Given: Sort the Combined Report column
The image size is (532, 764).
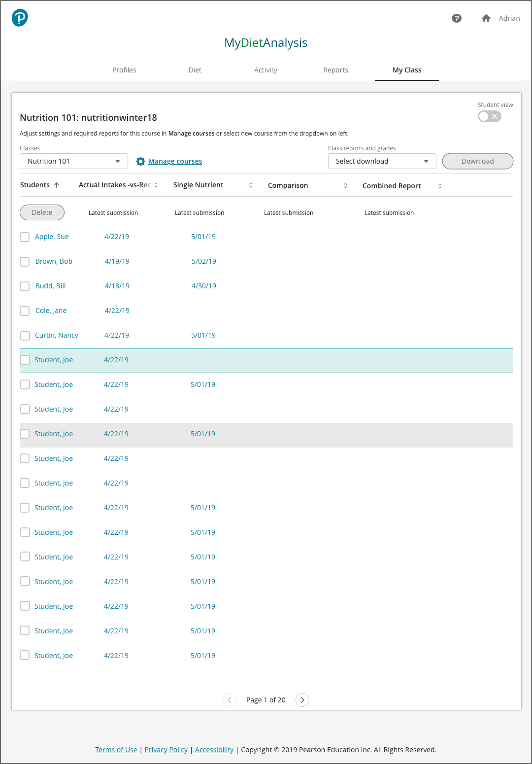Looking at the screenshot, I should pos(440,186).
